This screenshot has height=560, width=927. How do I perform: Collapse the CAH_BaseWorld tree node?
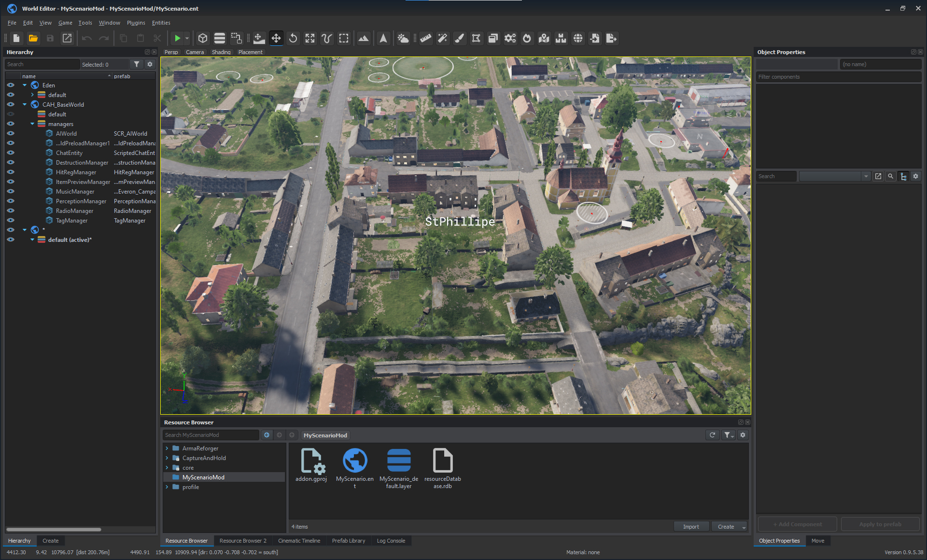pos(25,104)
